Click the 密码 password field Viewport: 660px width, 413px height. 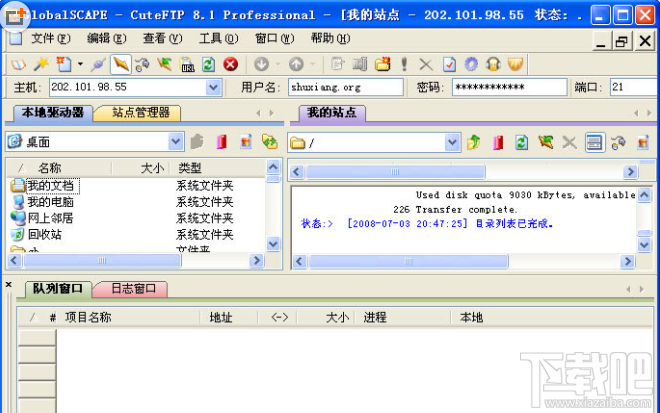[x=509, y=87]
